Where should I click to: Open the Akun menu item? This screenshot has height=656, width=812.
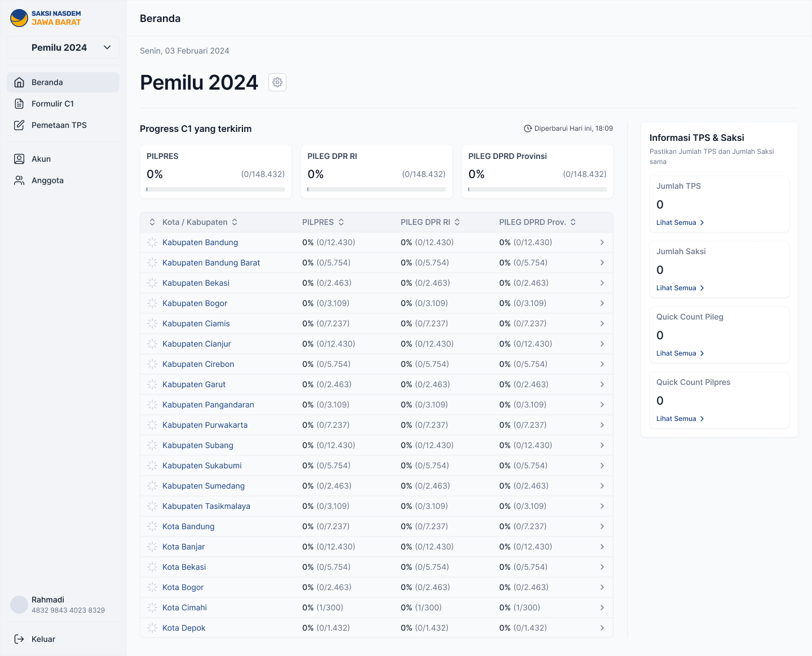point(63,159)
